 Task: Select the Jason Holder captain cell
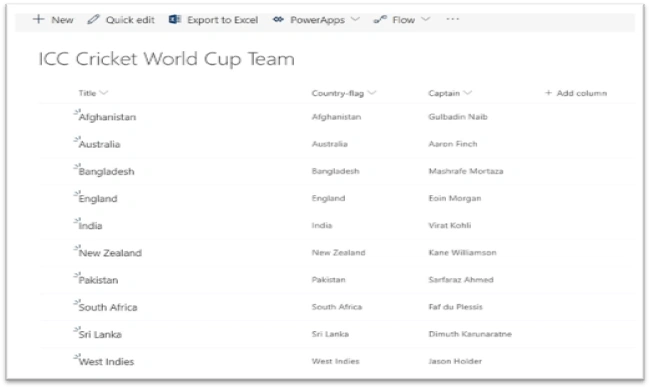point(455,361)
